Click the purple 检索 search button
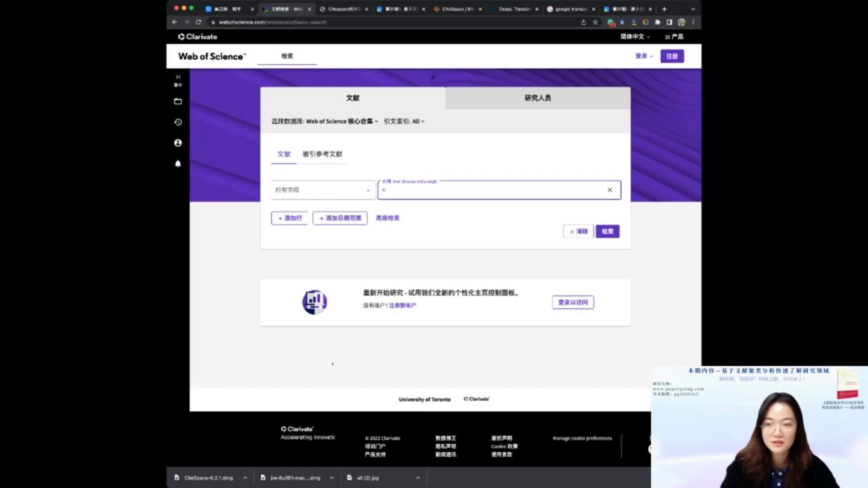 click(x=608, y=231)
